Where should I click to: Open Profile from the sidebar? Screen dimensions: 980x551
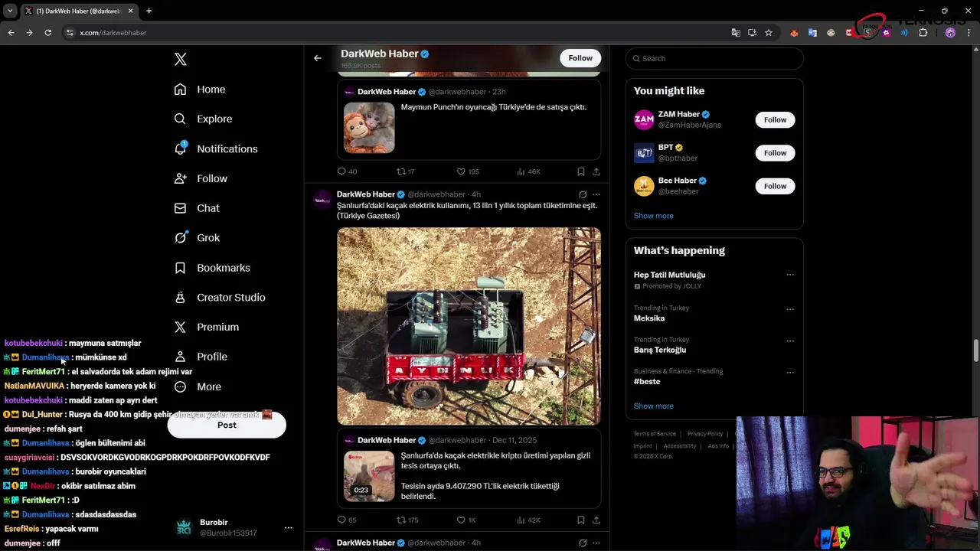coord(201,357)
